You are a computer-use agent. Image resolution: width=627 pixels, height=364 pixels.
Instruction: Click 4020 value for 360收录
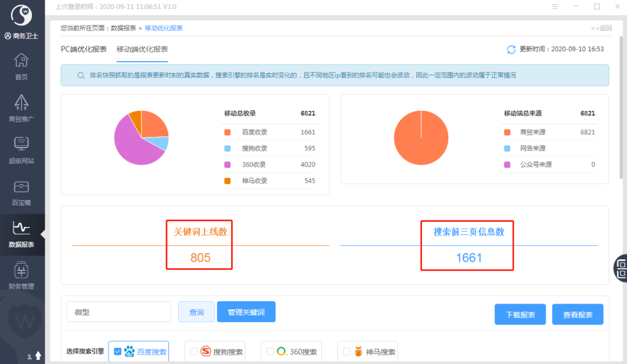tap(308, 164)
